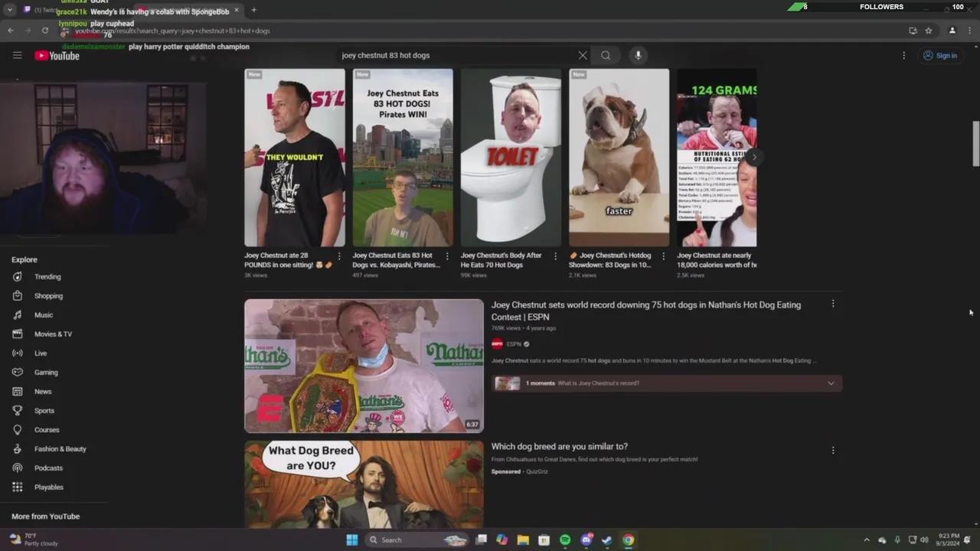This screenshot has height=551, width=980.
Task: Open File Explorer from the taskbar
Action: pos(523,540)
